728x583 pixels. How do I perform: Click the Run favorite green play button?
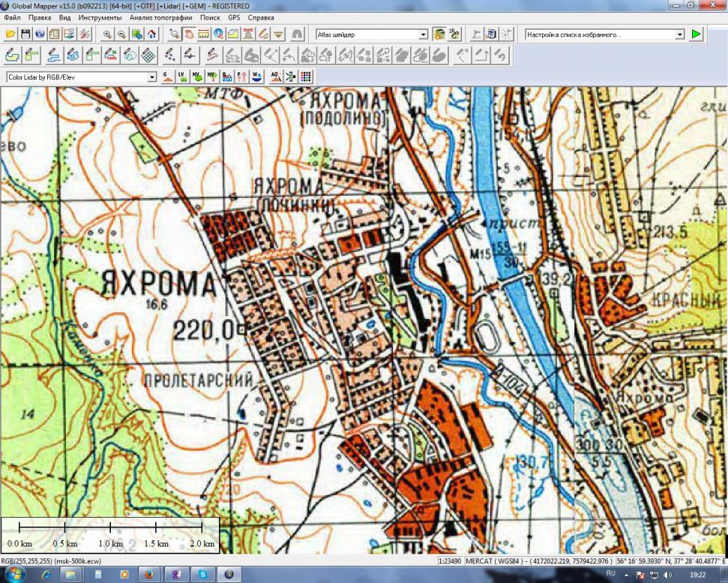tap(697, 35)
